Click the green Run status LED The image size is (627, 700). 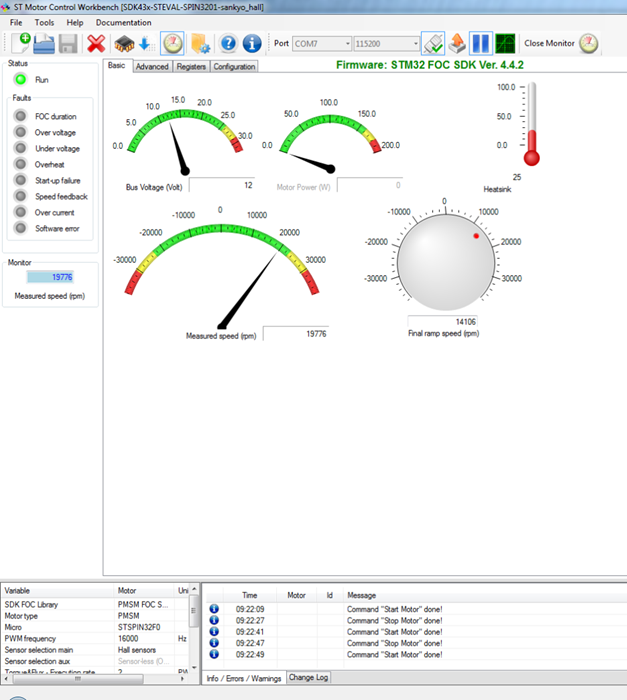click(x=21, y=79)
